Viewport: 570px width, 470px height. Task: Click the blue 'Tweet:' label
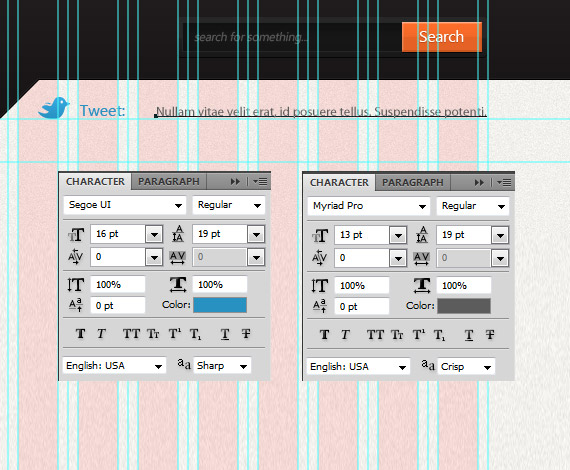coord(103,111)
